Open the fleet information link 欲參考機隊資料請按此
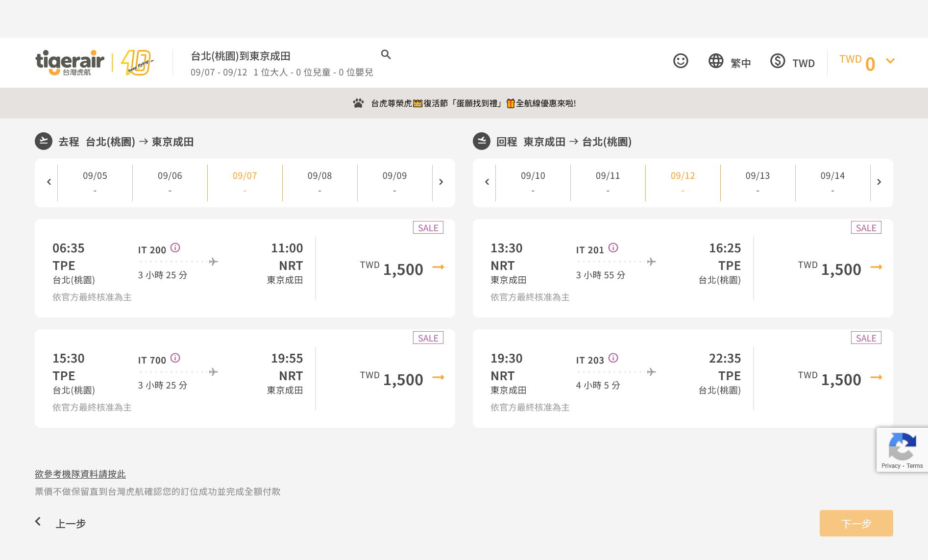 click(x=80, y=474)
